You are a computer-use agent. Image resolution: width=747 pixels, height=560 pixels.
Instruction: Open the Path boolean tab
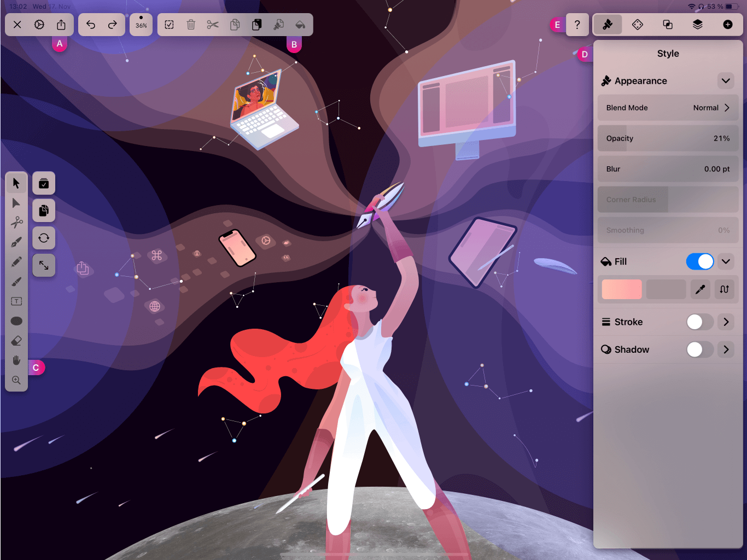[668, 25]
